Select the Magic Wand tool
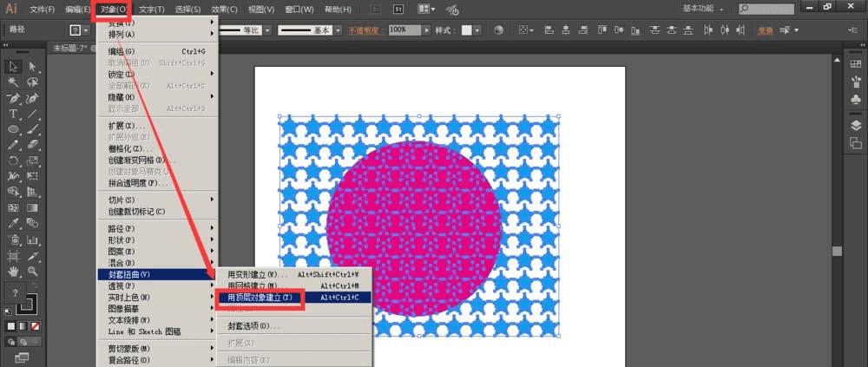The height and width of the screenshot is (367, 868). [x=13, y=82]
